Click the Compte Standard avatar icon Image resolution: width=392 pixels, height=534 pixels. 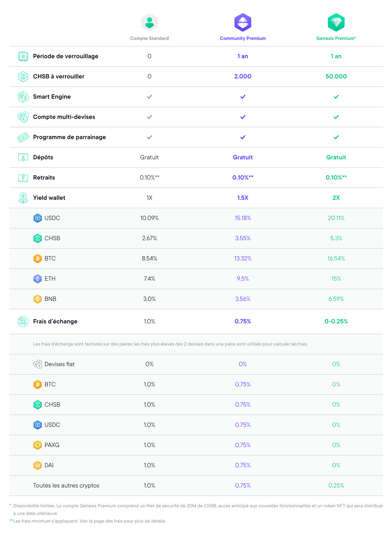coord(149,23)
